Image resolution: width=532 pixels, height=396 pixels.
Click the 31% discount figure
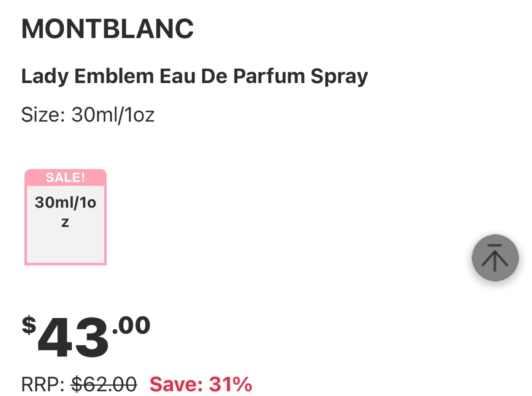point(231,385)
